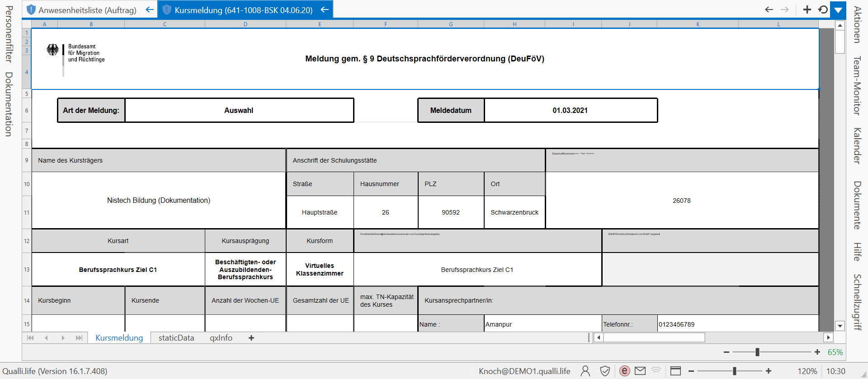
Task: Select the Amanpur name cell
Action: 542,324
